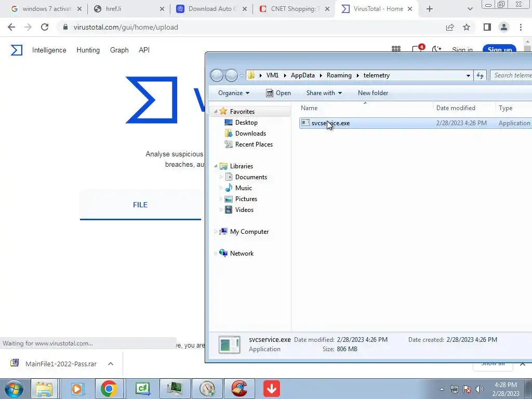Screen dimensions: 532x399
Task: Switch to href.li tab
Action: pos(129,9)
